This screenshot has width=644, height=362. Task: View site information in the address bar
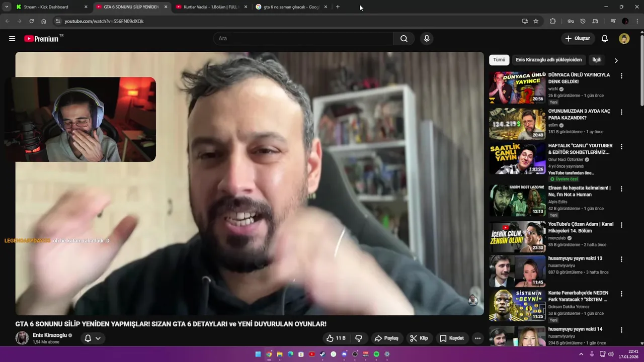58,21
